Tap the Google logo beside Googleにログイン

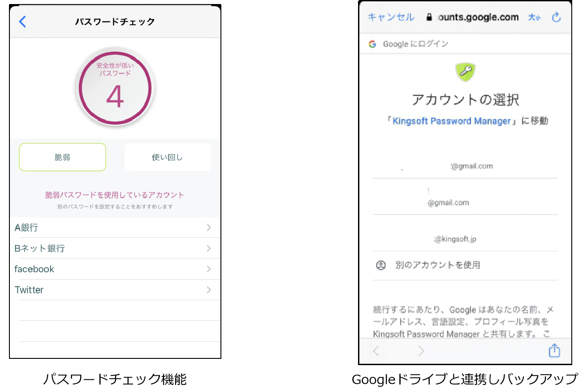tap(372, 44)
